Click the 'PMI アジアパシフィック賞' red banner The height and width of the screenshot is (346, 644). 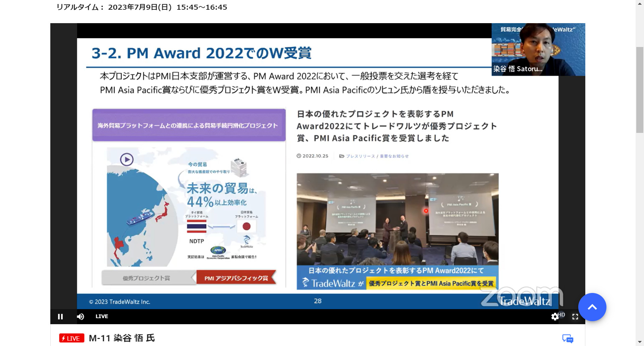(x=236, y=278)
